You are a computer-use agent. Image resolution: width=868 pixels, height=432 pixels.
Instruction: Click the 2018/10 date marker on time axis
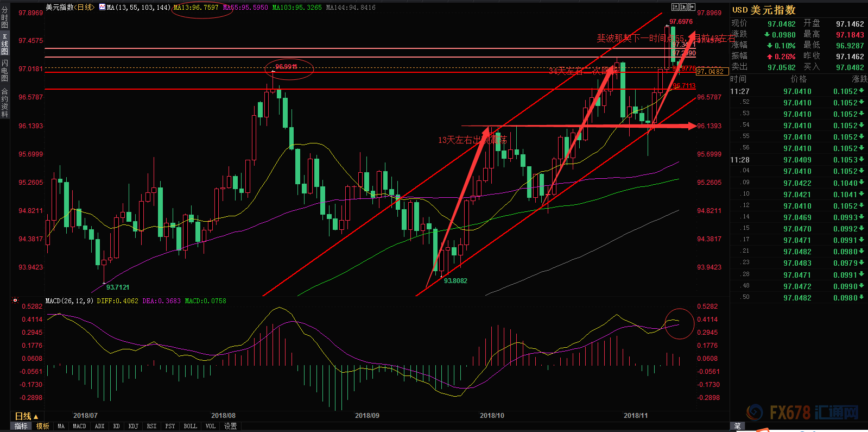(492, 416)
